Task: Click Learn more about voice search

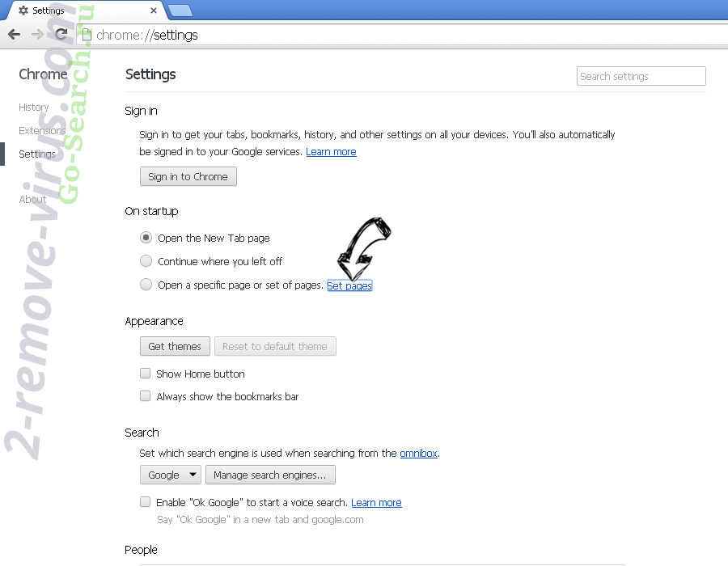Action: [x=376, y=503]
